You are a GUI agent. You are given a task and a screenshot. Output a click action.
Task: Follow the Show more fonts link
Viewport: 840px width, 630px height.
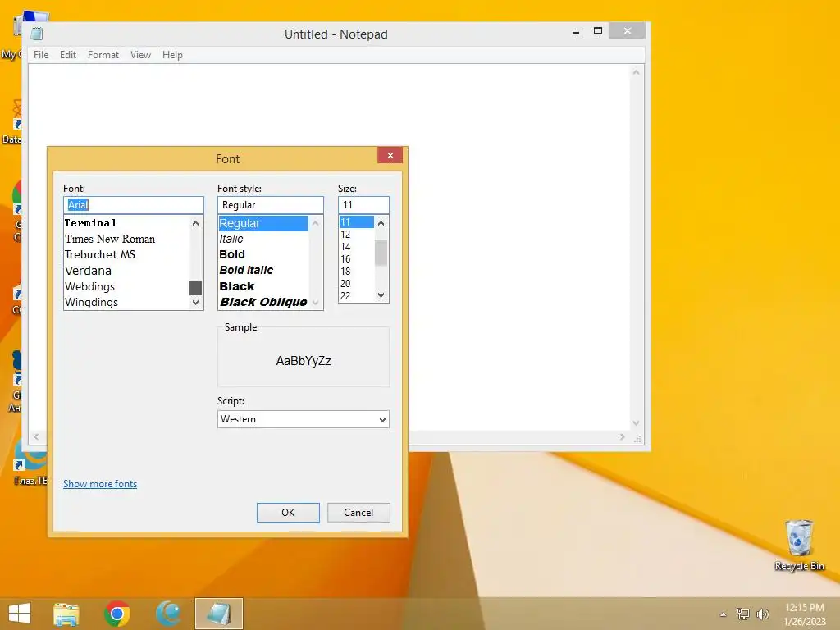click(100, 484)
